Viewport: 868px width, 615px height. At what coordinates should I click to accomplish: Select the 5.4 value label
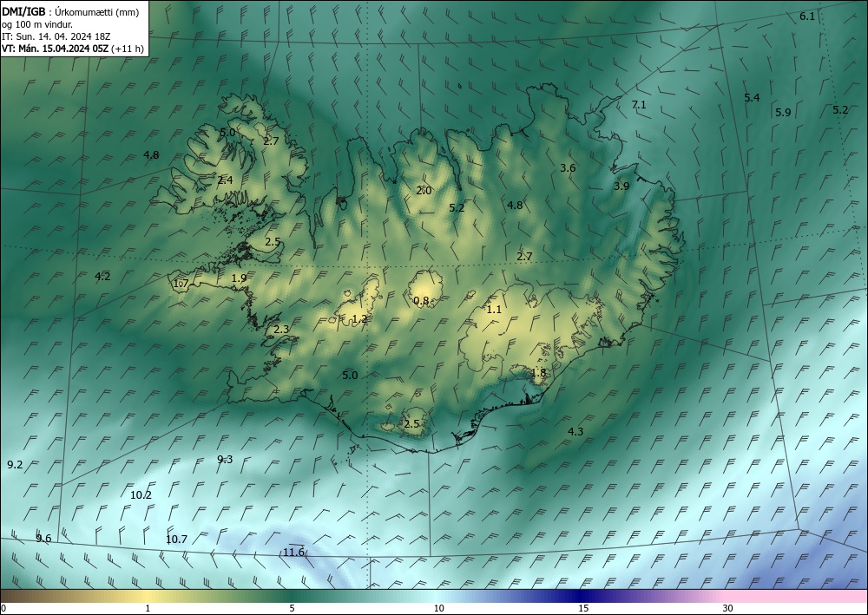[x=752, y=97]
